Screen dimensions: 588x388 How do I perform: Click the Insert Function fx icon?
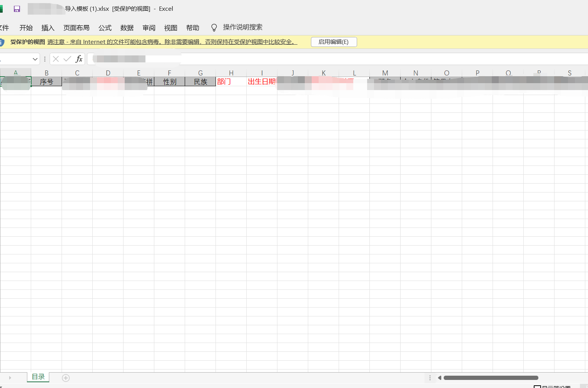[79, 59]
